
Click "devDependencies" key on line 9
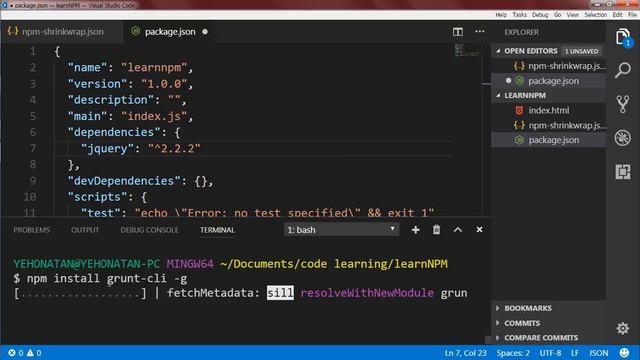[124, 181]
